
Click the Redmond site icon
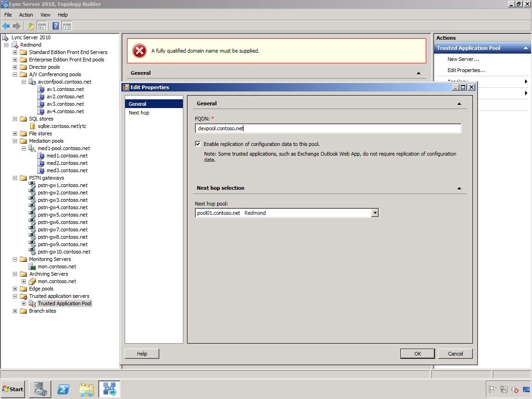pyautogui.click(x=15, y=45)
